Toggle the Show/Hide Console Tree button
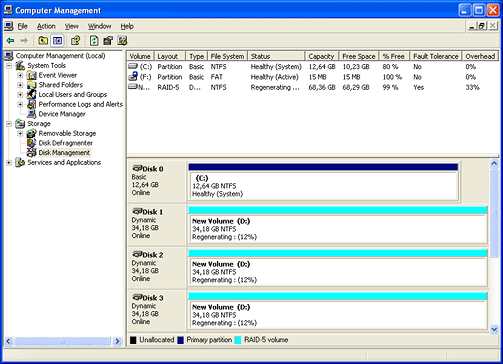Screen dimensions: 503x364 coord(57,41)
